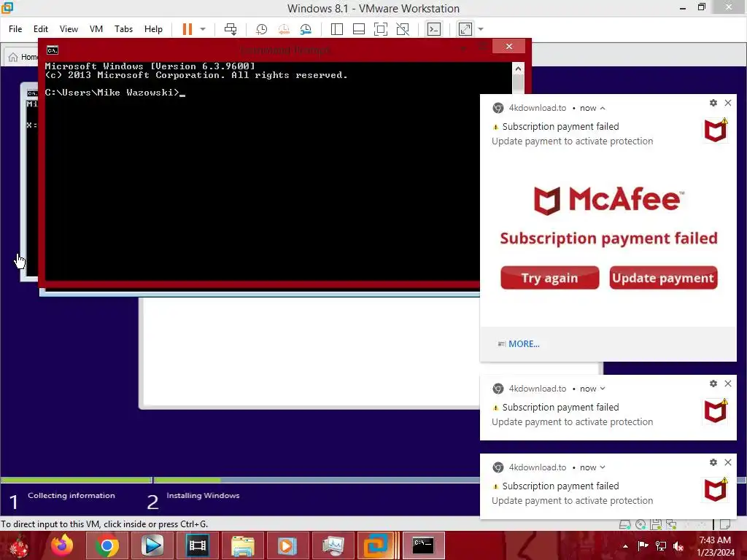This screenshot has height=560, width=747.
Task: Open settings gear on the third notification
Action: click(x=713, y=462)
